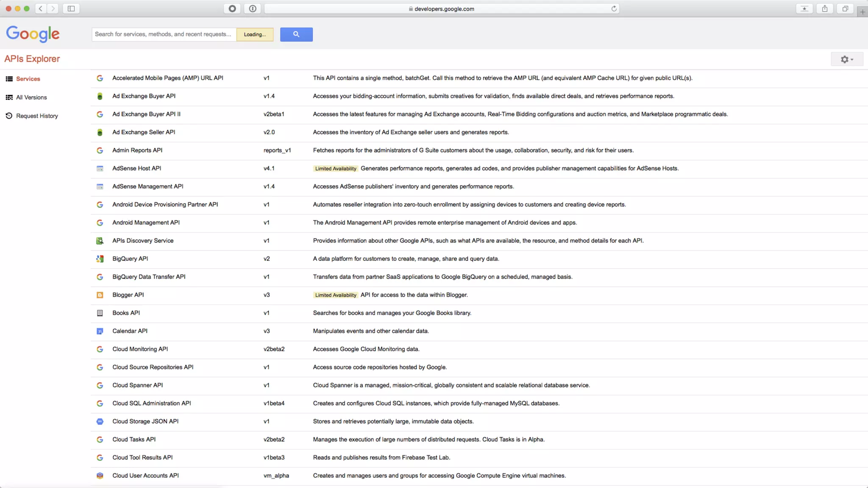Select Services in the left sidebar
The width and height of the screenshot is (868, 488).
point(28,79)
